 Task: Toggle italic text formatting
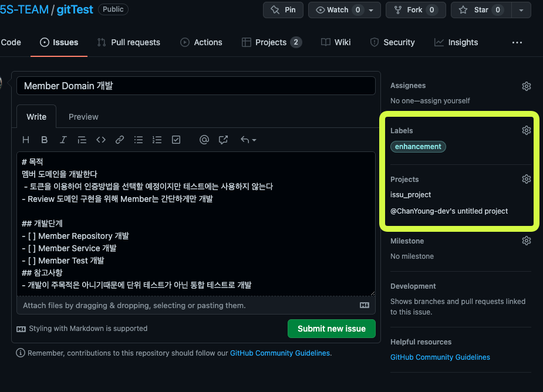pyautogui.click(x=63, y=140)
